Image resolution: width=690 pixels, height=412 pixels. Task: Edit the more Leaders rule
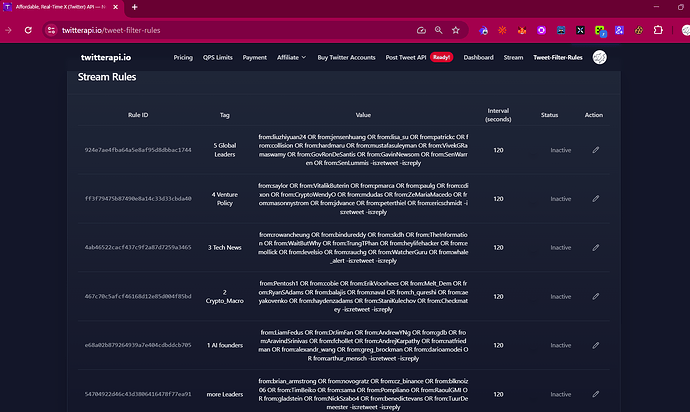point(595,394)
